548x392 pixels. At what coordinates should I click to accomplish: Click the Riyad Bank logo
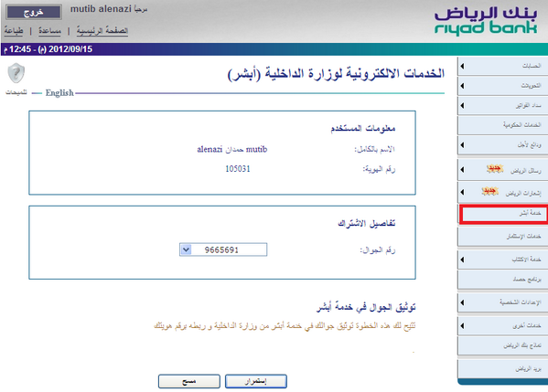[486, 21]
